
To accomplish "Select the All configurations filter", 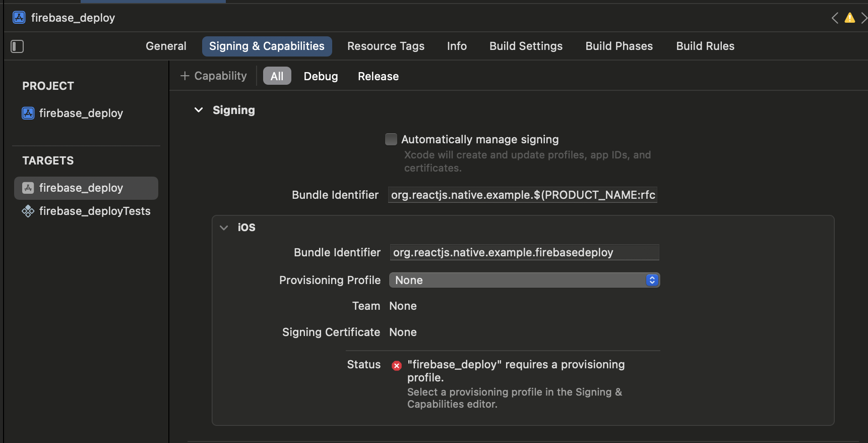I will pyautogui.click(x=277, y=76).
